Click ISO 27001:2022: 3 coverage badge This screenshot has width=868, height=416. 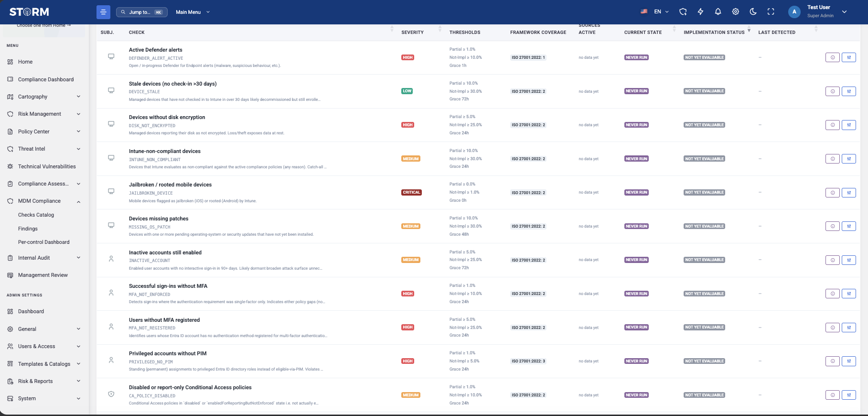click(528, 361)
